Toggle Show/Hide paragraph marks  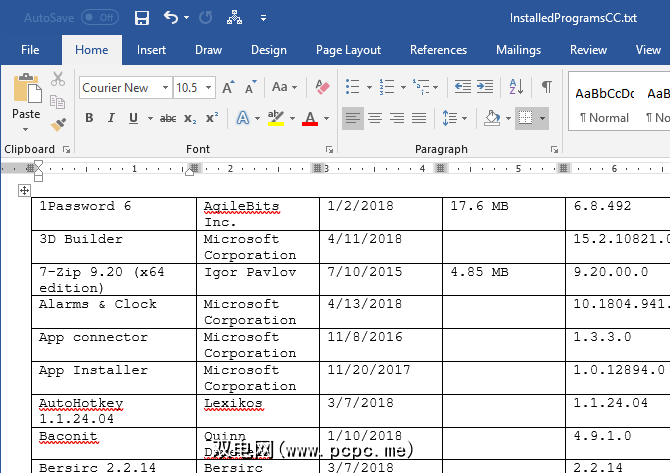[547, 87]
